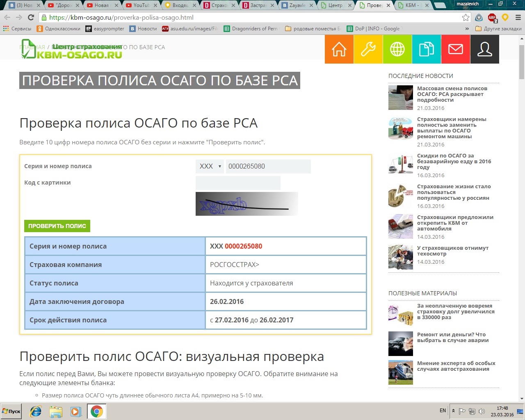Viewport: 525px width, 420px height.
Task: Bookmark this page with the star icon
Action: pos(466,18)
